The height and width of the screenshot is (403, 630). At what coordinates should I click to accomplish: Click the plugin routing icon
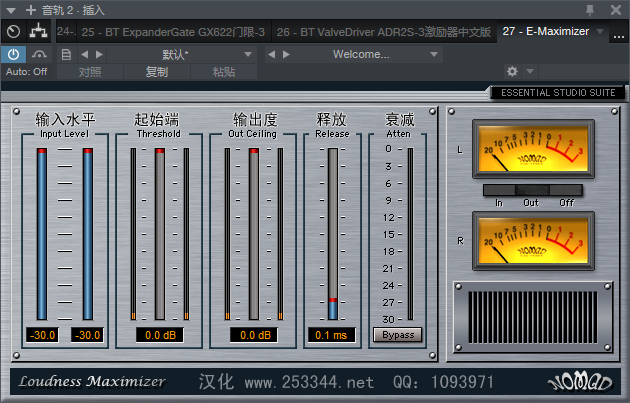click(39, 31)
